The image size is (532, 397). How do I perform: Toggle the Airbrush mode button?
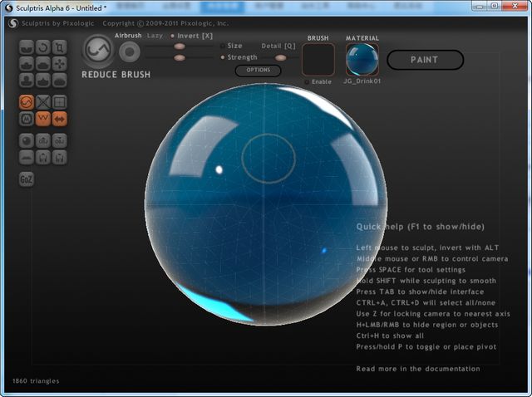tap(129, 51)
